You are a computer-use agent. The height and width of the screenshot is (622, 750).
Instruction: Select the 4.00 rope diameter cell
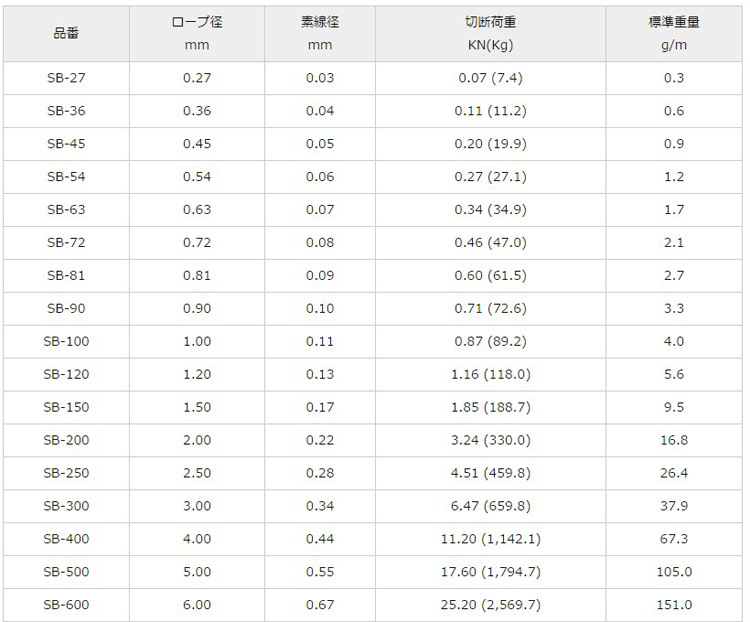tap(197, 539)
